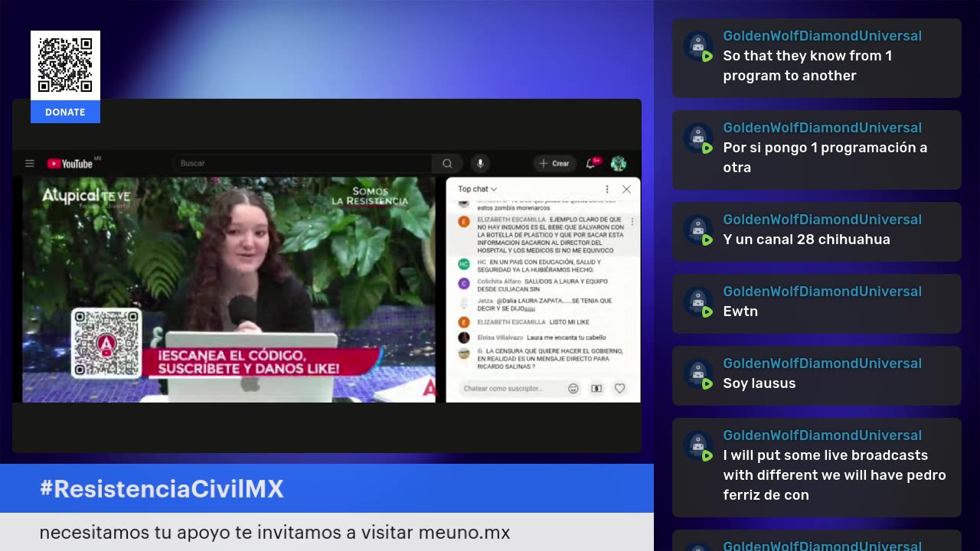Click avatar beside 'live broadcasts' message

point(698,445)
